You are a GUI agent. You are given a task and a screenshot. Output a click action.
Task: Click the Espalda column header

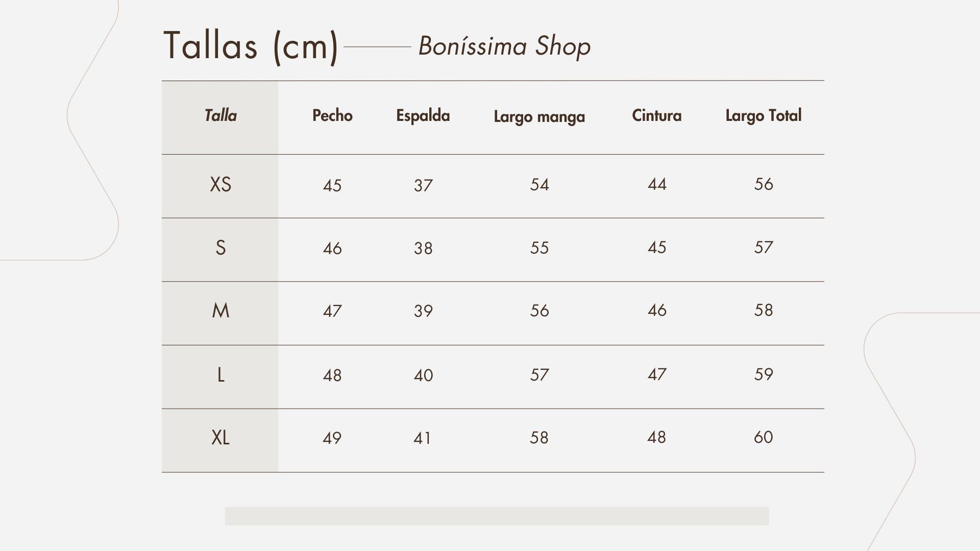click(x=423, y=116)
